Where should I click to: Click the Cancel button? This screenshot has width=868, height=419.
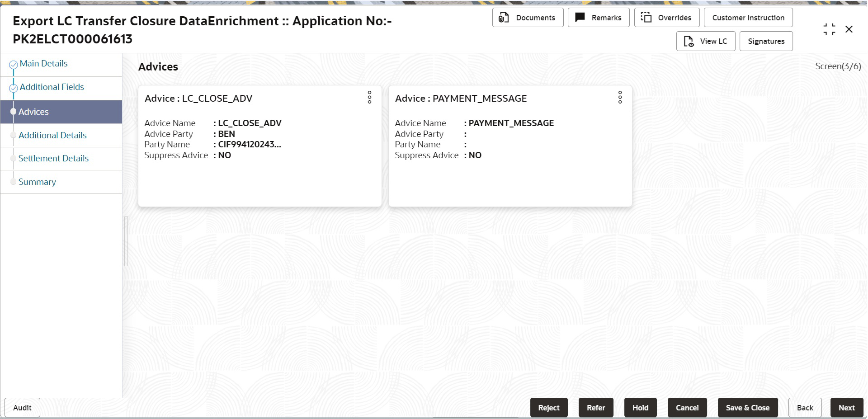687,408
